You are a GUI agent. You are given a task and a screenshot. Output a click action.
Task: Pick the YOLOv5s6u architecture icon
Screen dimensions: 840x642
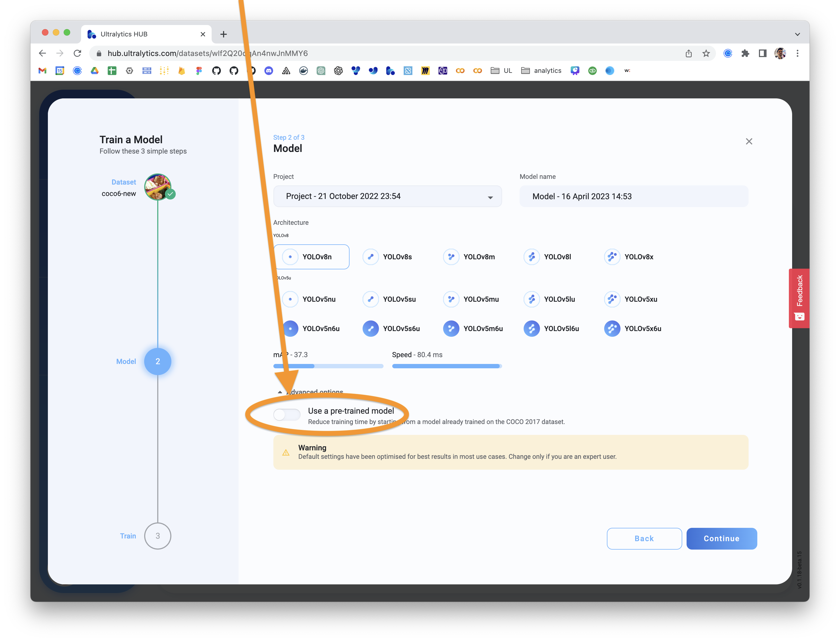(x=370, y=329)
